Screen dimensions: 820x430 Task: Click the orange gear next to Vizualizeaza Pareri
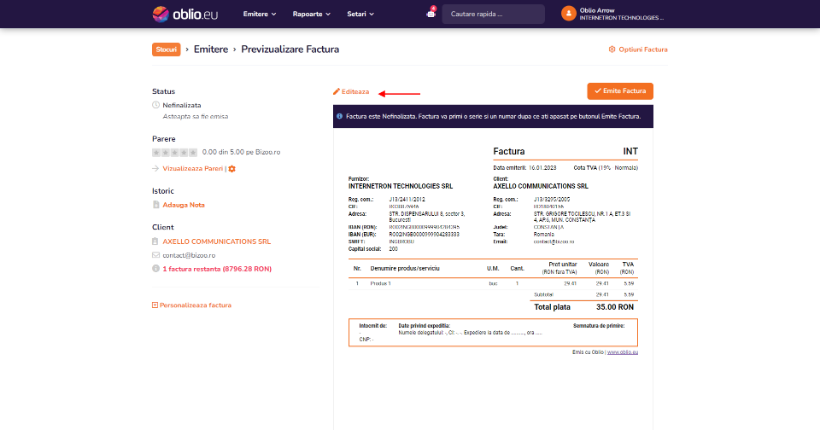(232, 169)
